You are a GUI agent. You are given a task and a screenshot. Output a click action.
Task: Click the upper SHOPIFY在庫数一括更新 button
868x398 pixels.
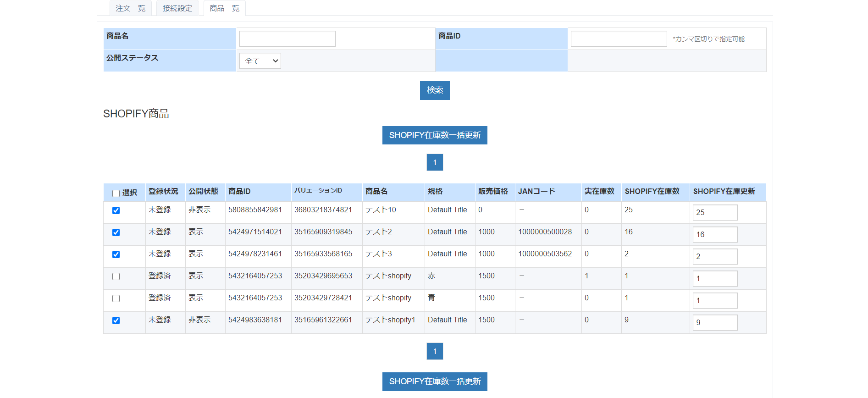(x=435, y=135)
